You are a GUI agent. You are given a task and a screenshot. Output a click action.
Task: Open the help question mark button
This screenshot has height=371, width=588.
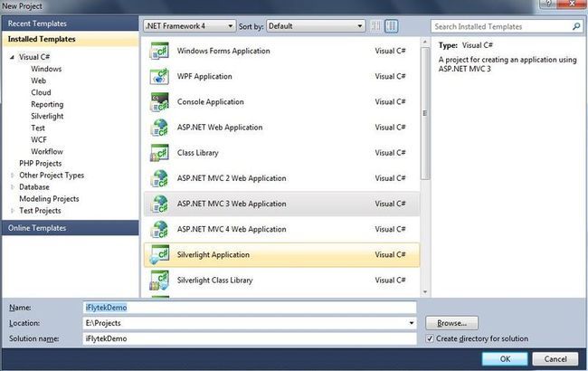click(548, 4)
